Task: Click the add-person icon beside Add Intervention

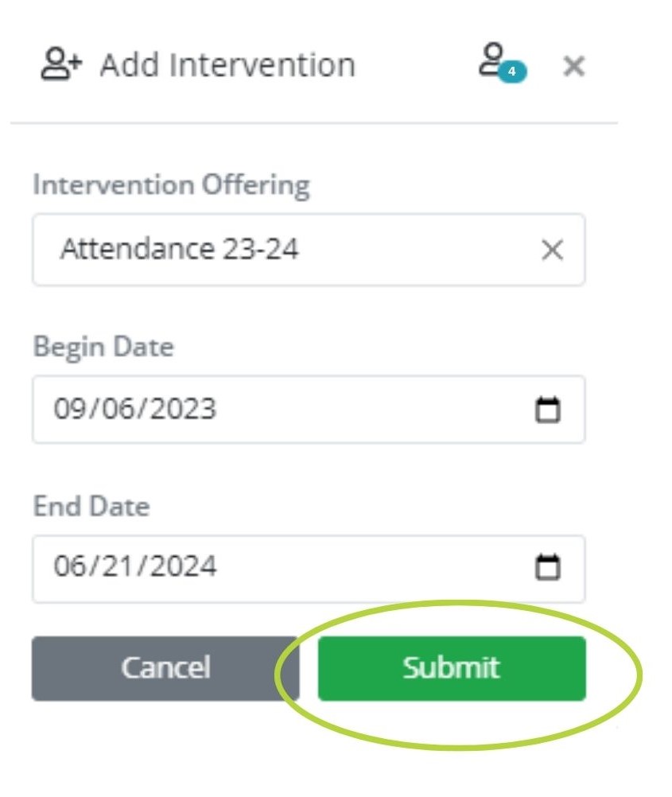Action: click(x=61, y=65)
